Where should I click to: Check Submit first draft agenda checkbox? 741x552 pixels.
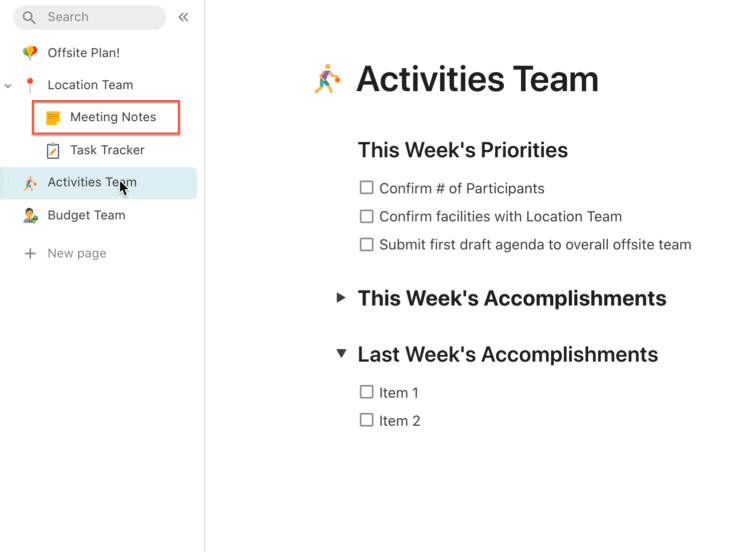click(367, 244)
